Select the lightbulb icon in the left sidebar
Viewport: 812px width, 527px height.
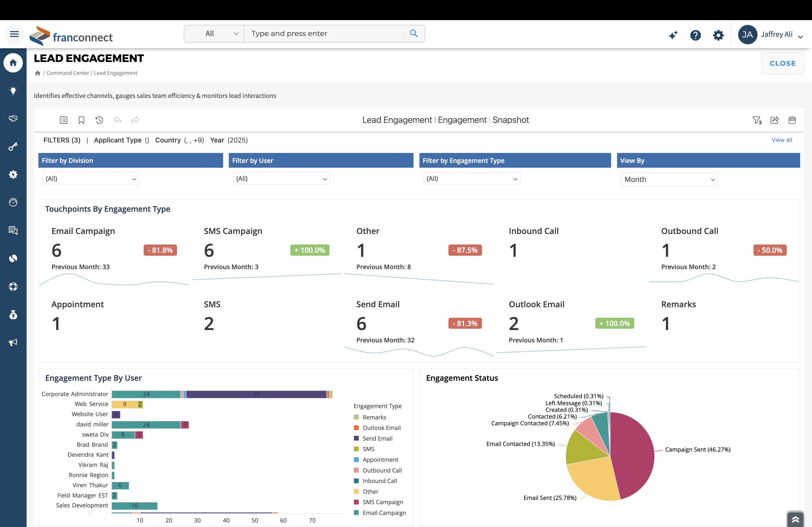point(13,90)
